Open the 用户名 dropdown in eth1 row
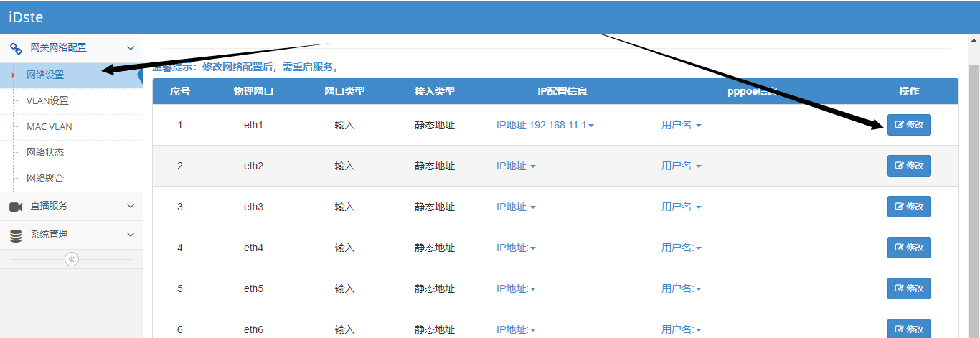Viewport: 980px width, 338px height. (681, 126)
